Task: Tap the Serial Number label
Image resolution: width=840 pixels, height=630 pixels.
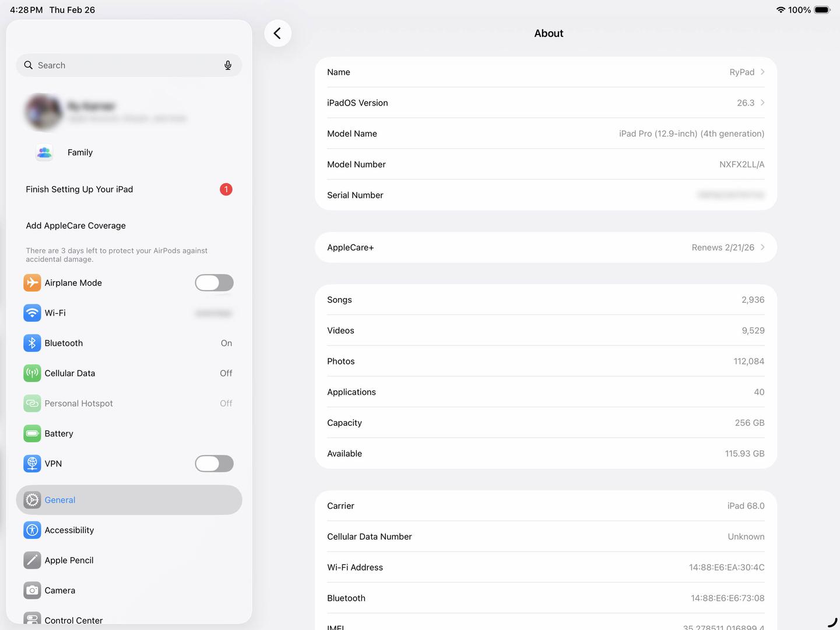Action: (x=355, y=195)
